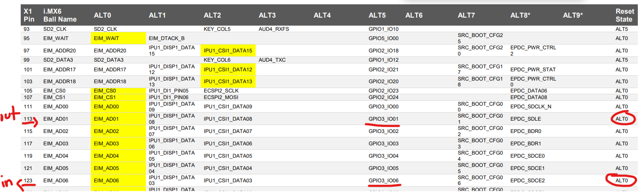Select the highlighted IPU1_CSI1_DATA15 cell
The height and width of the screenshot is (192, 644).
click(x=228, y=51)
